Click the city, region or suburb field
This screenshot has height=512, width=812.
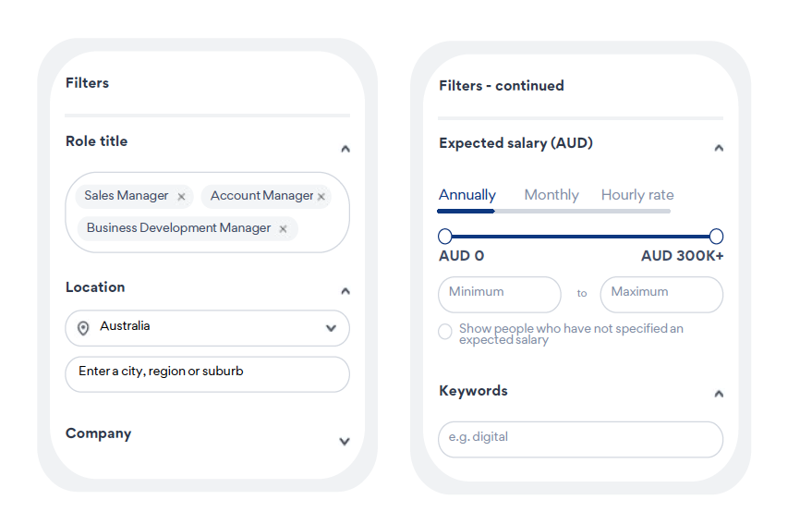[x=207, y=374]
